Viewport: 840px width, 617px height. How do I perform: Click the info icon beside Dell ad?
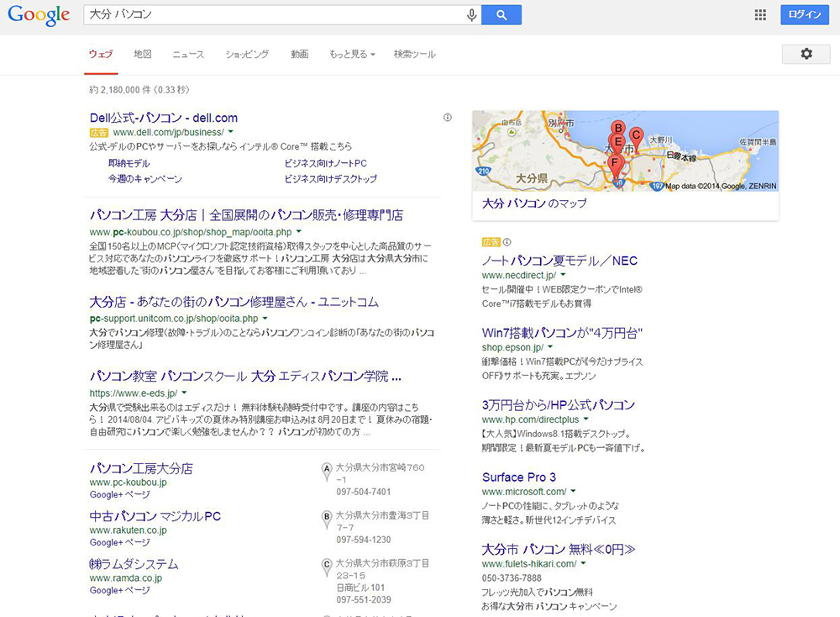click(448, 118)
